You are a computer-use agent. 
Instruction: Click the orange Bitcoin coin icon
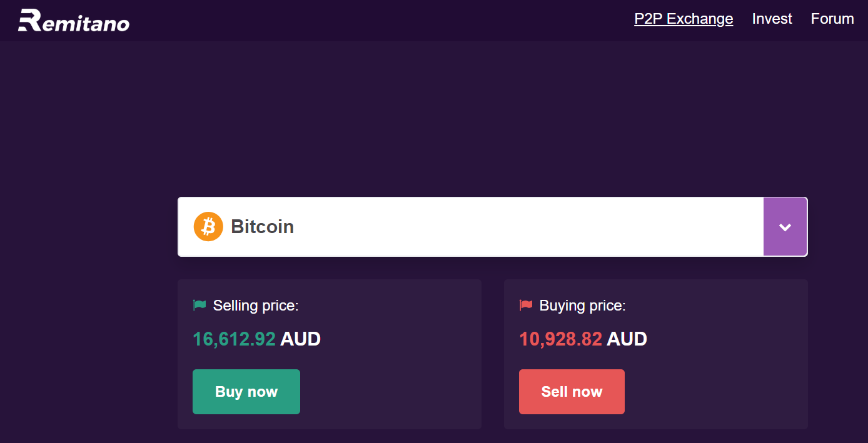click(x=208, y=227)
